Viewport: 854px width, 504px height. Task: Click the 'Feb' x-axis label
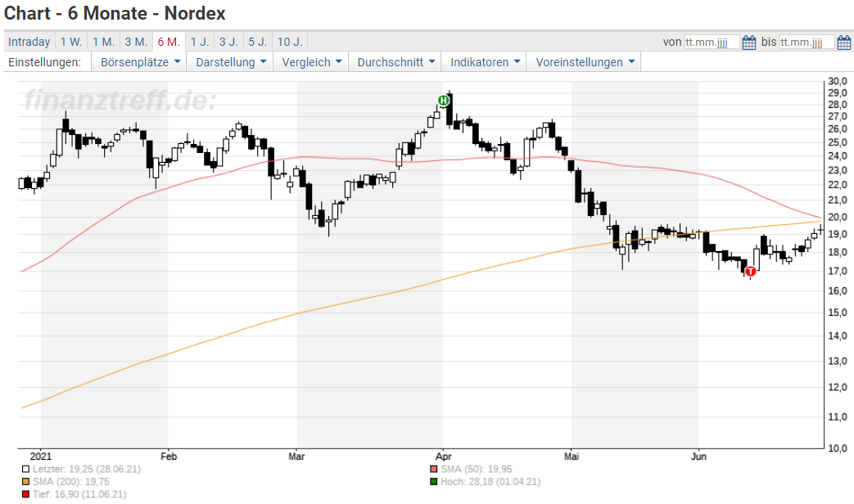[x=169, y=457]
